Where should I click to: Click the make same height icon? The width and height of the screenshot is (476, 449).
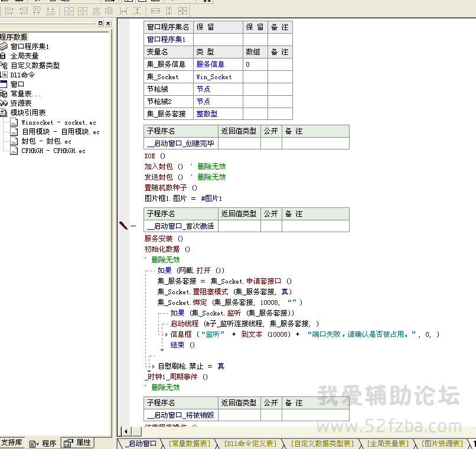pyautogui.click(x=169, y=11)
